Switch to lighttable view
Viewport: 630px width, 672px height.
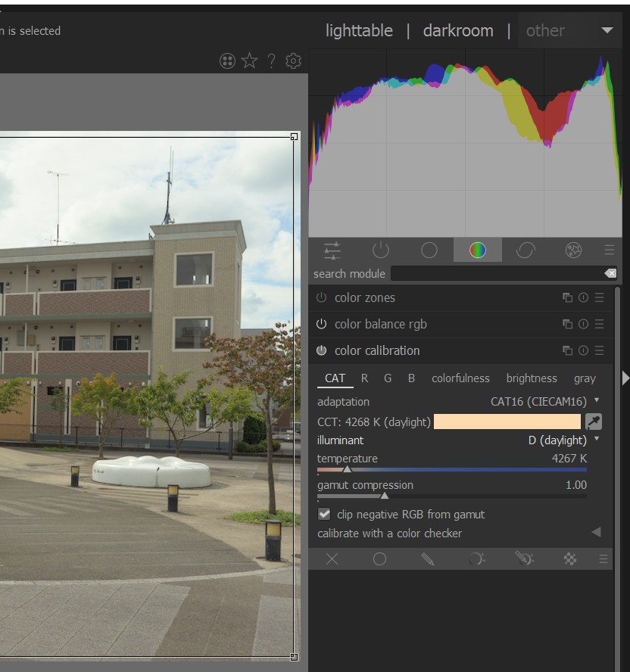(359, 30)
